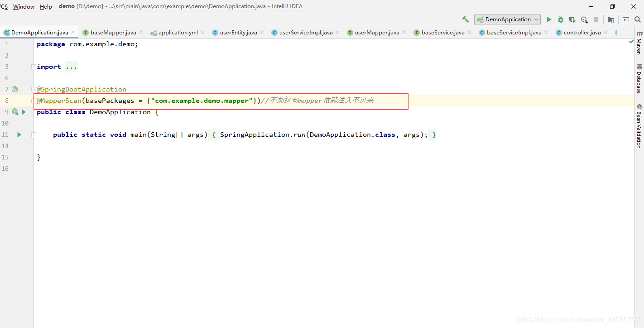Click line number 15 in the gutter
This screenshot has height=328, width=644.
tap(5, 157)
